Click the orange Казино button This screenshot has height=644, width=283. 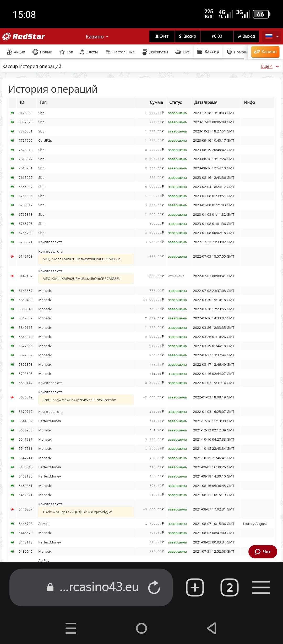[265, 52]
